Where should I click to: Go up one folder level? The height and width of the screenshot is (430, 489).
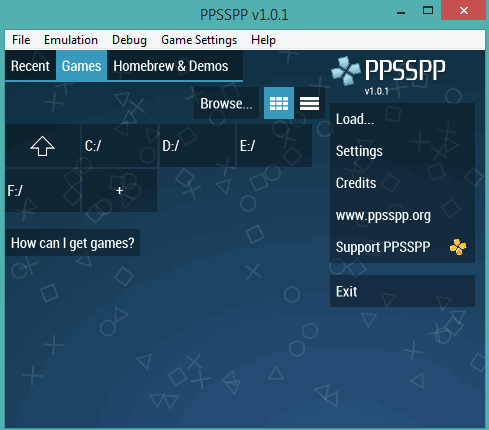[x=43, y=146]
